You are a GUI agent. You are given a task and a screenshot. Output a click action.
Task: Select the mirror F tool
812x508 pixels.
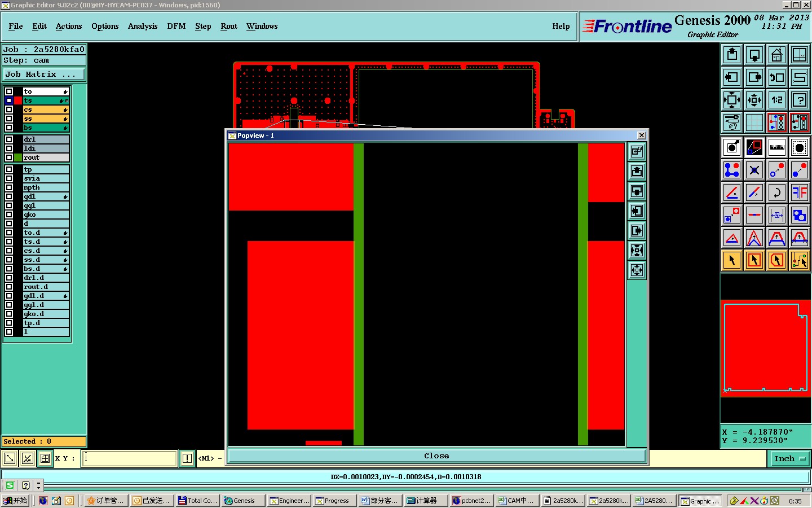tap(800, 192)
